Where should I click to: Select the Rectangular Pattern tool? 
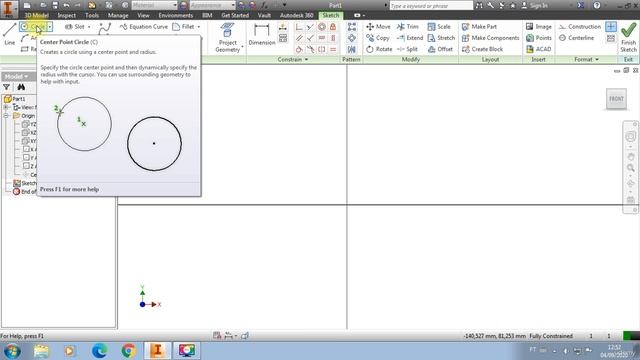(351, 27)
